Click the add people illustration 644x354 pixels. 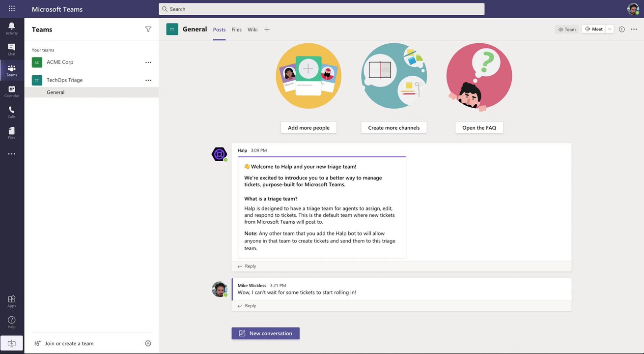pos(308,76)
